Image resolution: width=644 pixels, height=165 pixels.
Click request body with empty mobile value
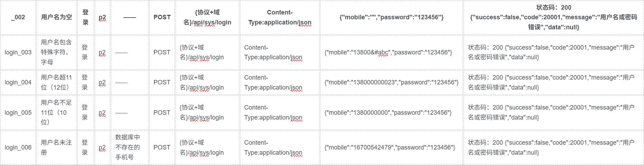(391, 17)
